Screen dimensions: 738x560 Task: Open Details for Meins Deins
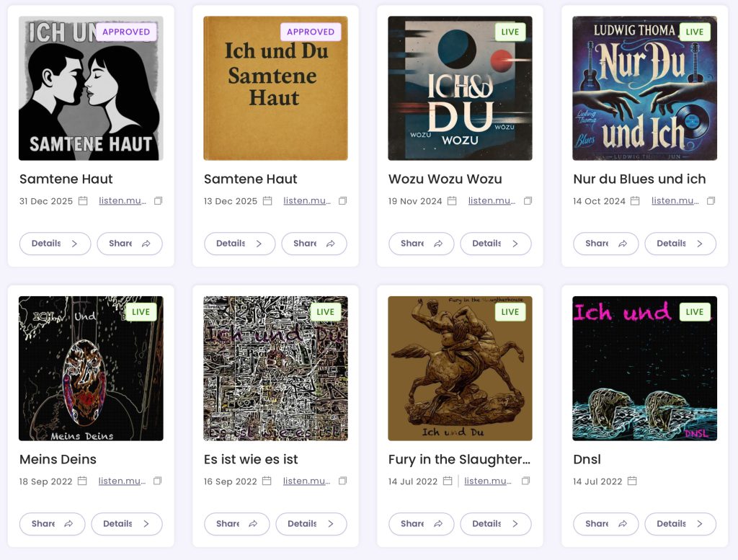(x=126, y=524)
